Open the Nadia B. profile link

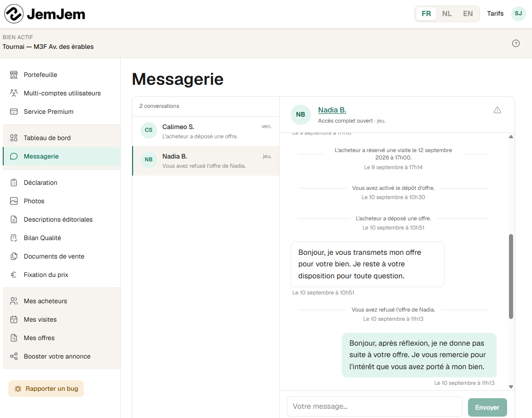point(332,110)
